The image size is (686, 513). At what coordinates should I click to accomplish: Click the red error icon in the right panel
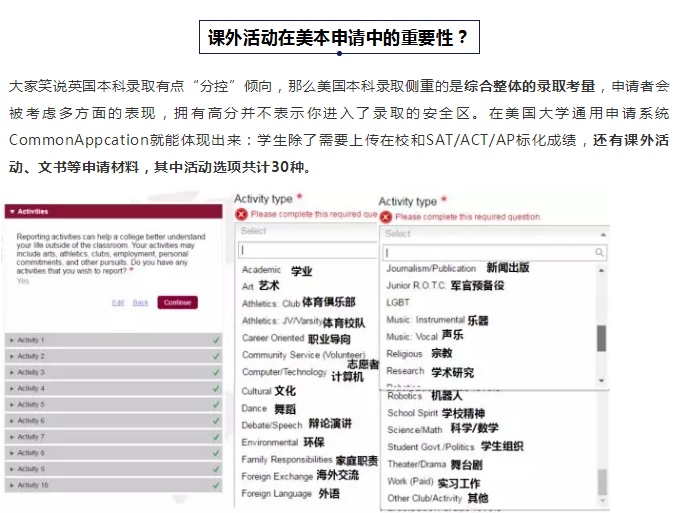(x=385, y=216)
